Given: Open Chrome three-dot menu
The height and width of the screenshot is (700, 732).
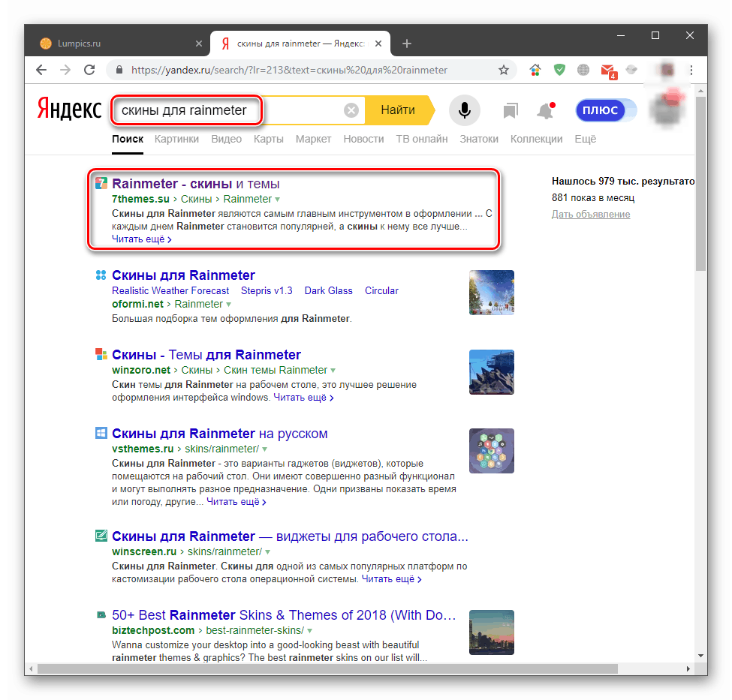Looking at the screenshot, I should (691, 70).
